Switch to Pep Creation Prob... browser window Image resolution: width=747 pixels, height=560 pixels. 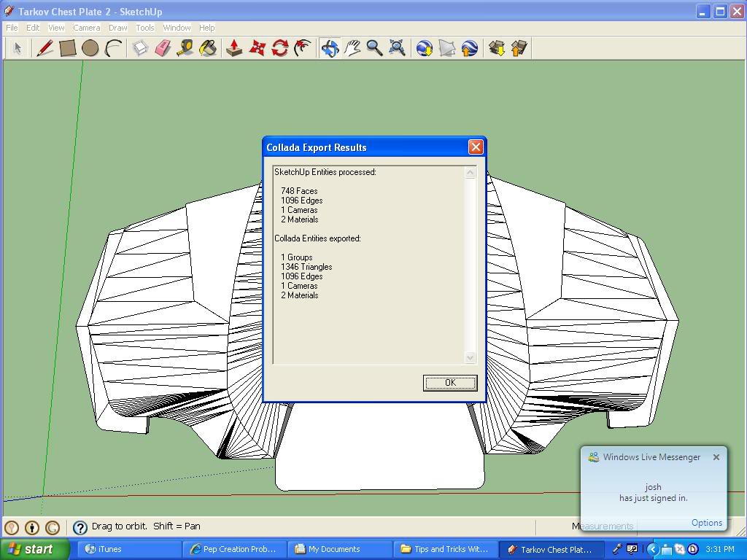tap(234, 550)
